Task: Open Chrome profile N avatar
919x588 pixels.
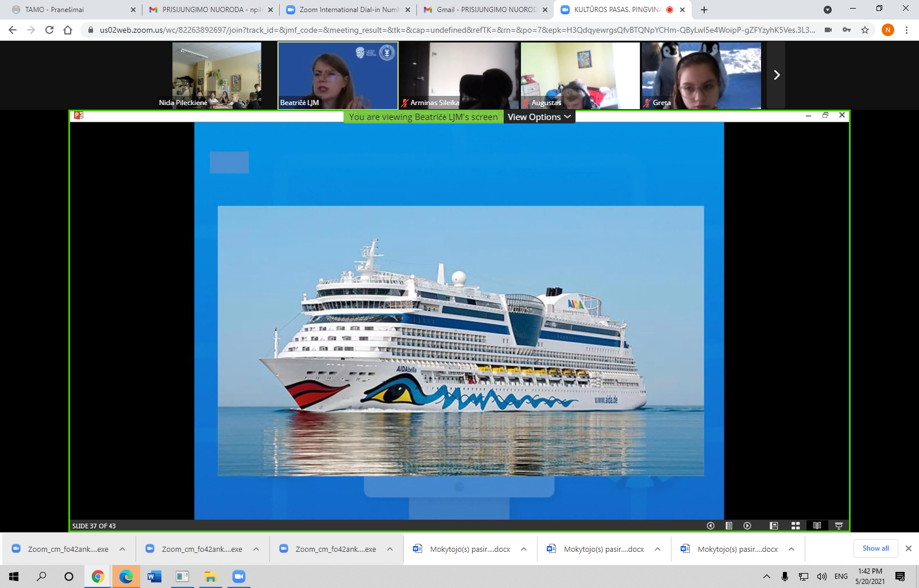Action: (888, 30)
